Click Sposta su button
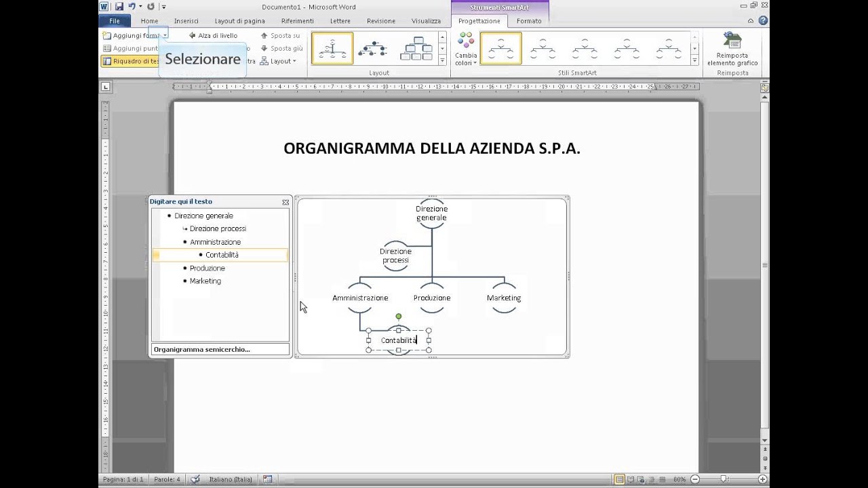The width and height of the screenshot is (868, 488). [280, 35]
